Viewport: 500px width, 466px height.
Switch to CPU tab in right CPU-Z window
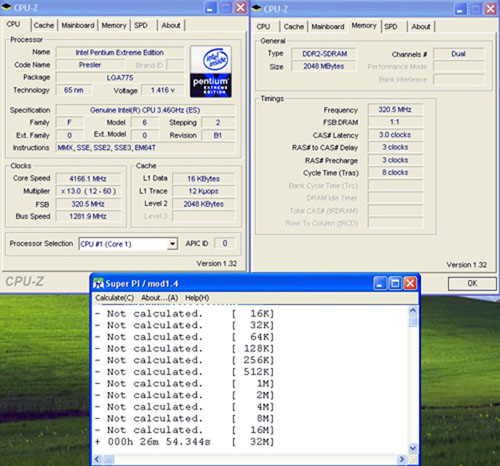(x=263, y=27)
